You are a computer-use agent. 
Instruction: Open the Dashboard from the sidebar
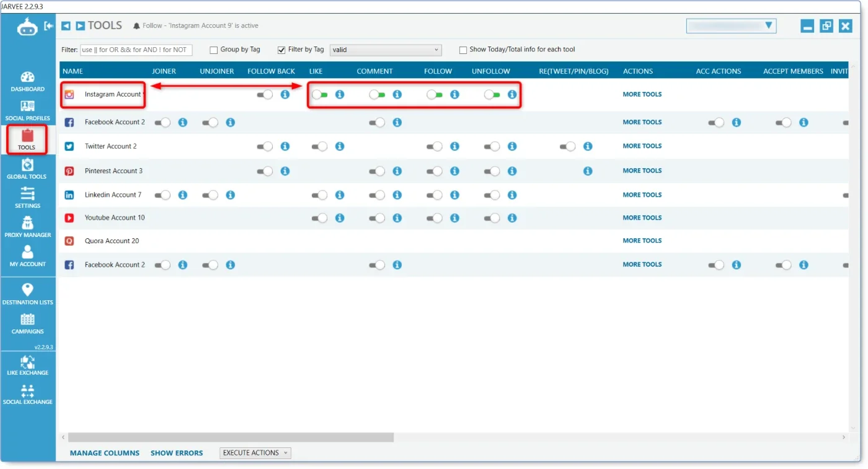tap(27, 81)
